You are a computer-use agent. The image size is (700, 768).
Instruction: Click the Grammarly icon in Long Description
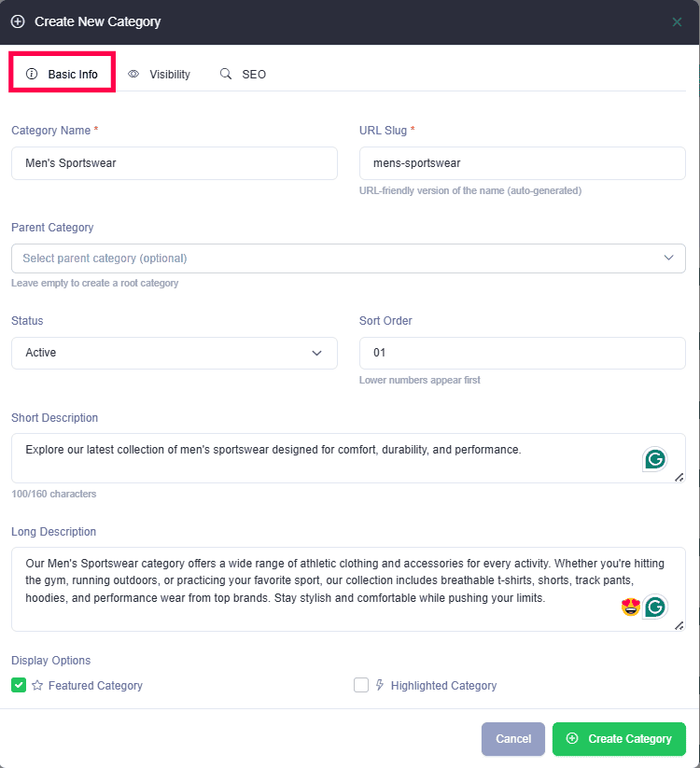point(655,607)
